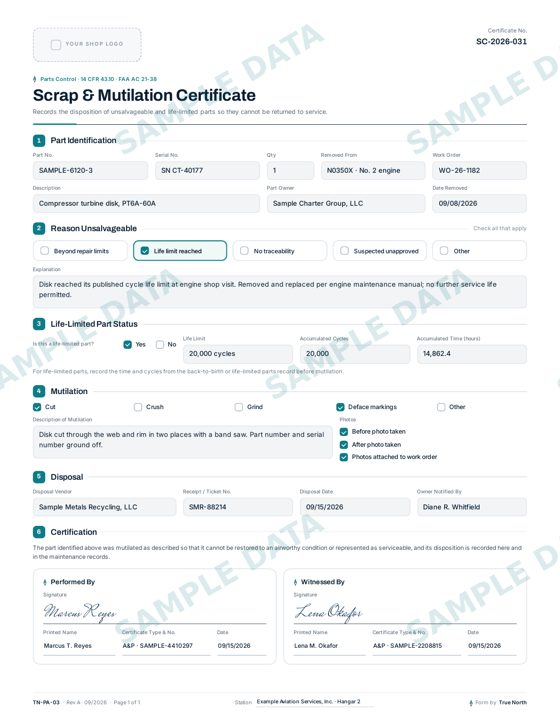The image size is (560, 725).
Task: Click printed name Marcus T. Reyes
Action: [x=68, y=646]
